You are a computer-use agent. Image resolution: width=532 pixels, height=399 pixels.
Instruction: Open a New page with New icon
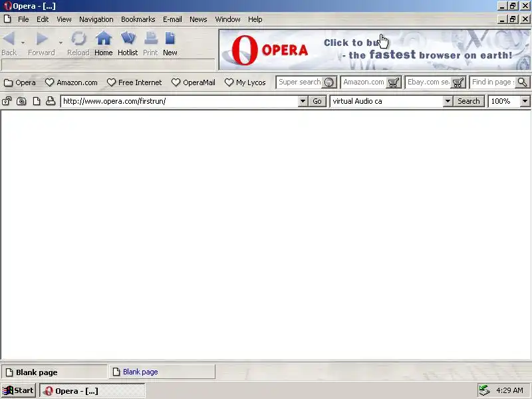(x=170, y=38)
